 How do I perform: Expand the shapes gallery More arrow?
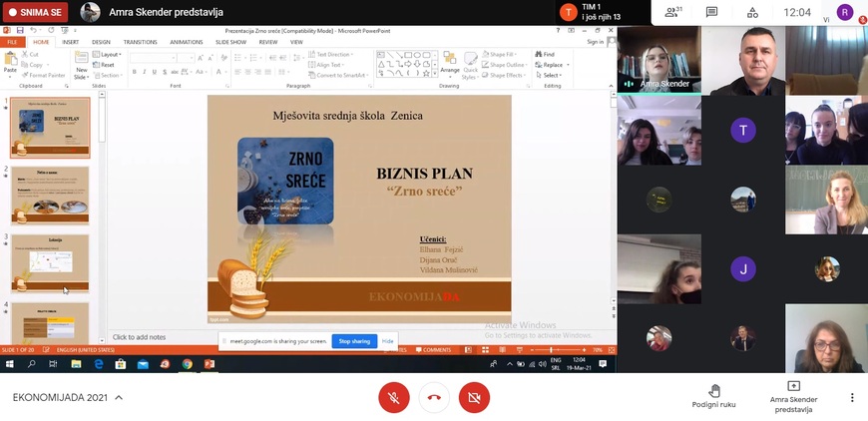click(x=435, y=74)
